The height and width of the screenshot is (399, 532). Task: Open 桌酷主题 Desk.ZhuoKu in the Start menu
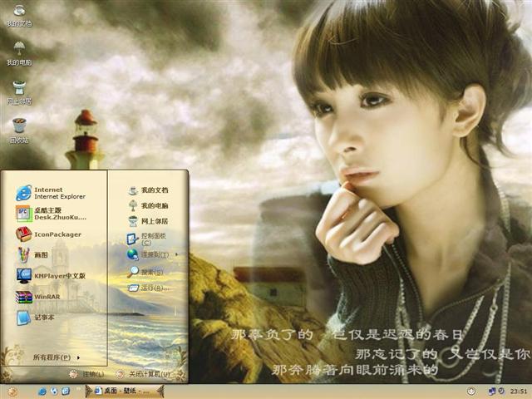click(51, 214)
